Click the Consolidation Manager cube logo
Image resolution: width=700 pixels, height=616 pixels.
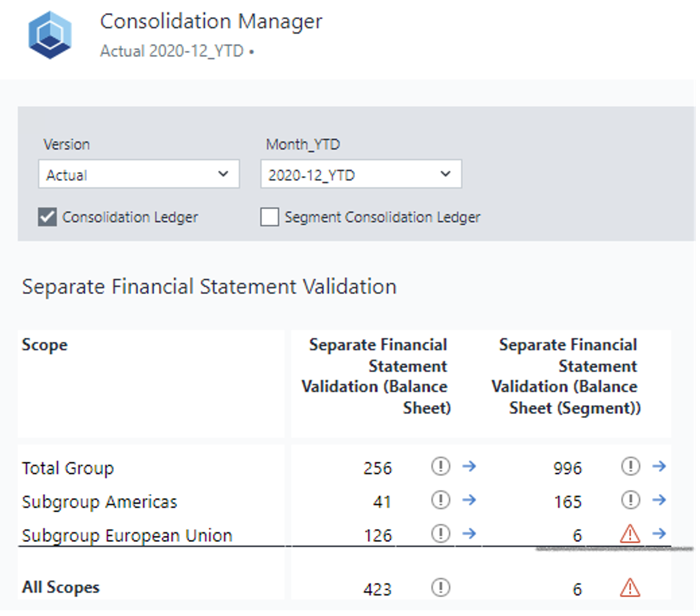(50, 35)
